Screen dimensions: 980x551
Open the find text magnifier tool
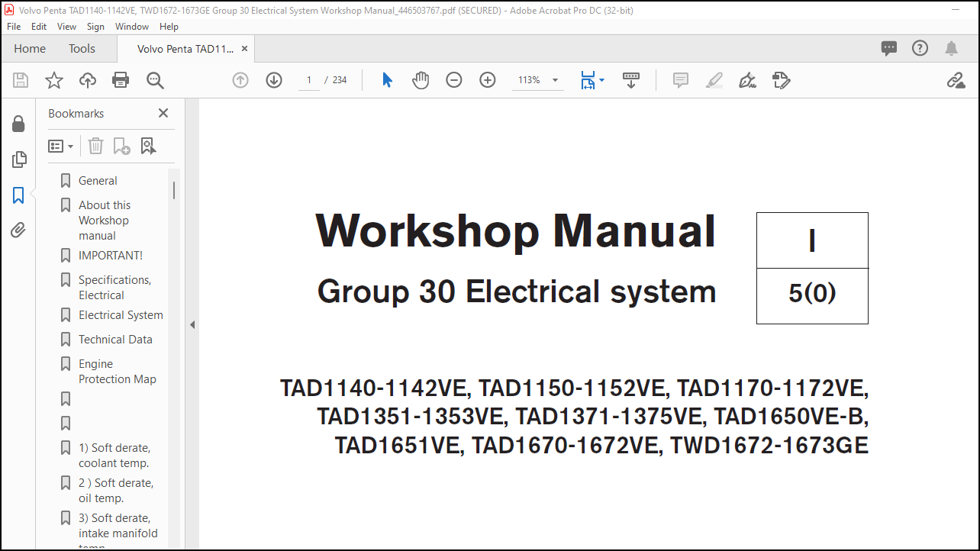click(155, 80)
